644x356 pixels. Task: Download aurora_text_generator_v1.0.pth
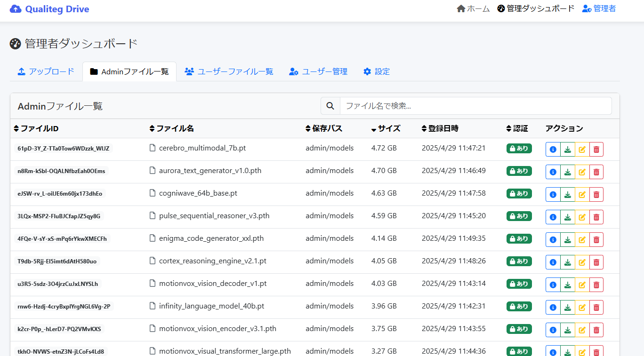[x=568, y=172]
